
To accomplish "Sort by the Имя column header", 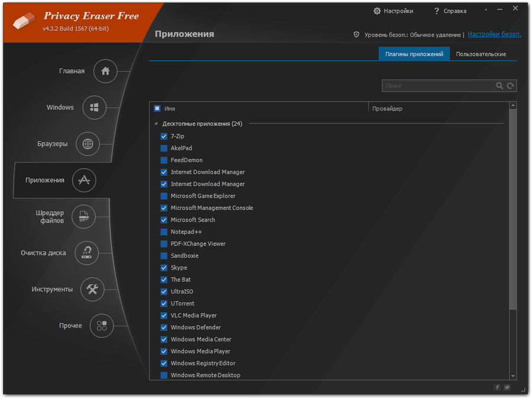I will tap(170, 109).
